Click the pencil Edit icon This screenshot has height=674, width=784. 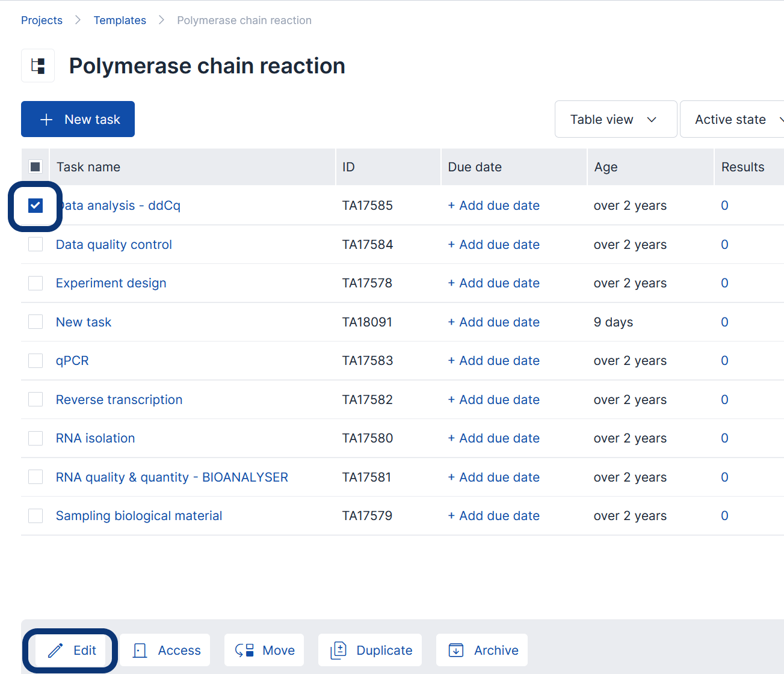(x=55, y=651)
